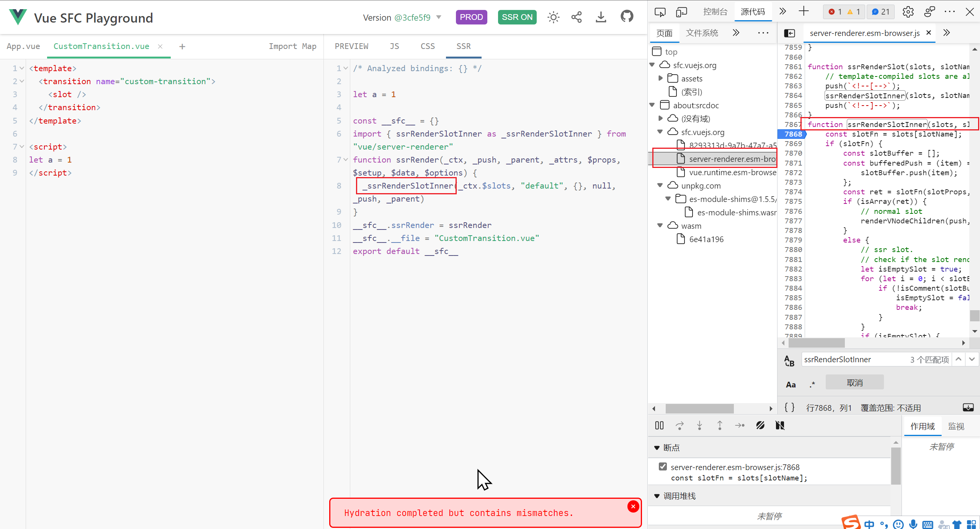The height and width of the screenshot is (529, 980).
Task: Open the JS output tab
Action: click(x=394, y=46)
